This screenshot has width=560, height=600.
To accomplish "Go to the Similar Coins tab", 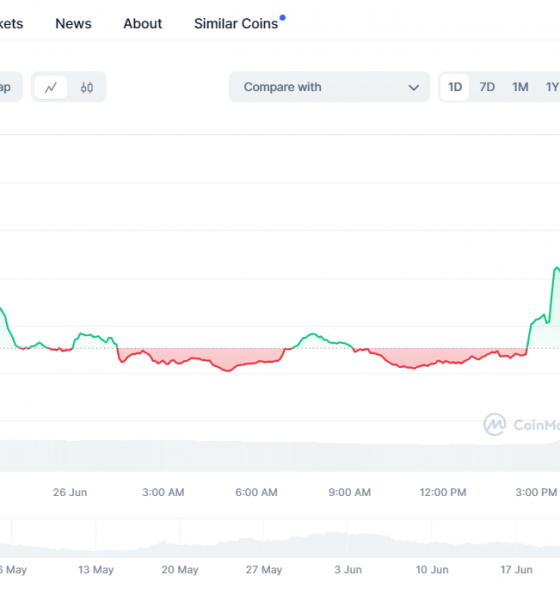I will pyautogui.click(x=236, y=24).
